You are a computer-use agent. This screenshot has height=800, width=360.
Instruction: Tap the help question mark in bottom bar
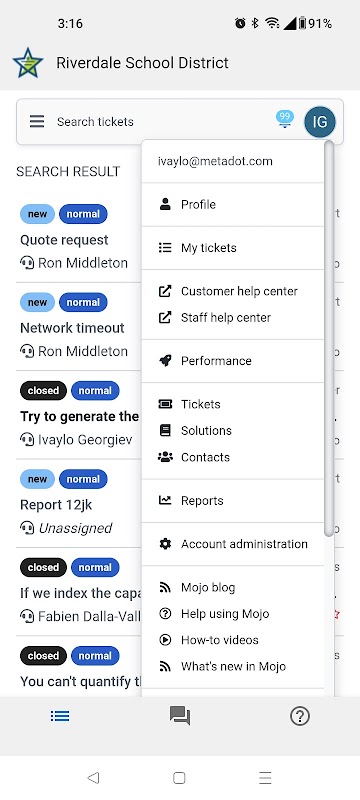coord(300,716)
